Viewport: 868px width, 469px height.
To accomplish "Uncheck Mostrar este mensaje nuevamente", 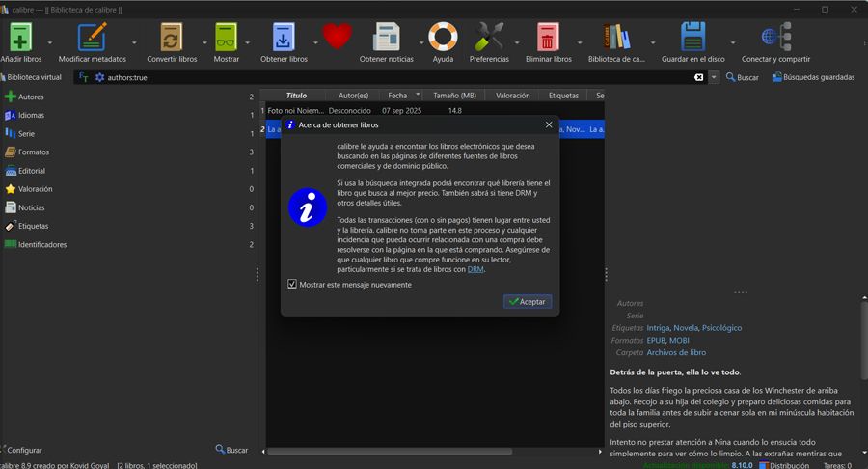I will click(292, 285).
